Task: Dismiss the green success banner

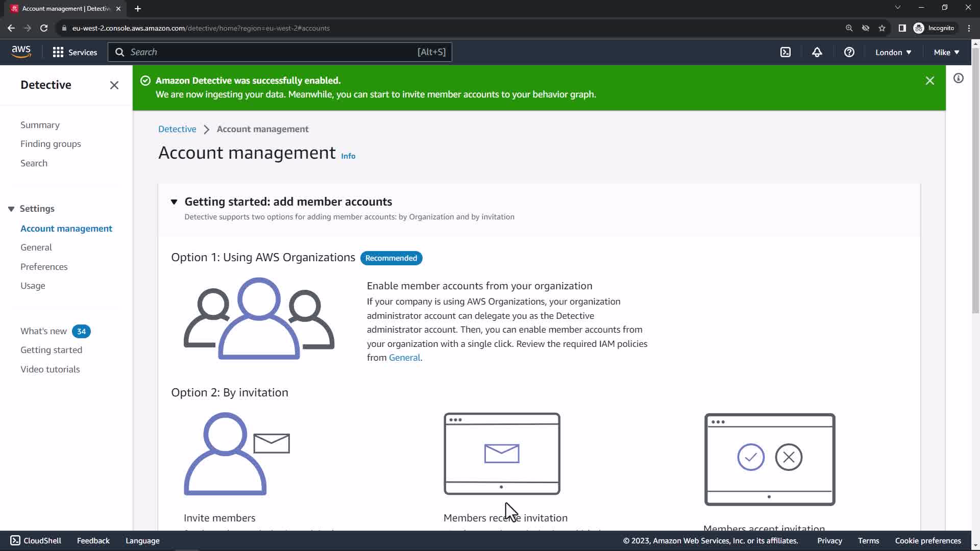Action: pyautogui.click(x=929, y=81)
